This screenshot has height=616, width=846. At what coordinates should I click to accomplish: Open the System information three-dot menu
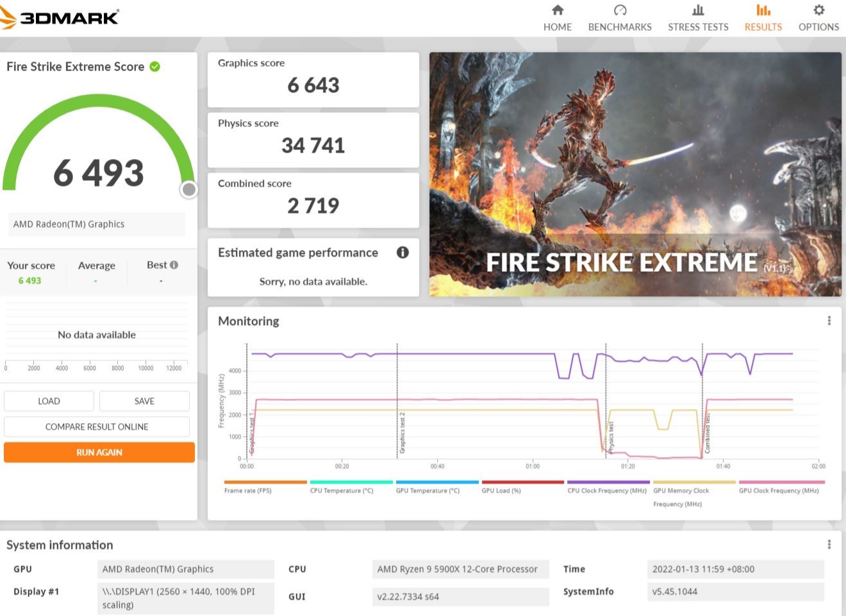click(829, 544)
